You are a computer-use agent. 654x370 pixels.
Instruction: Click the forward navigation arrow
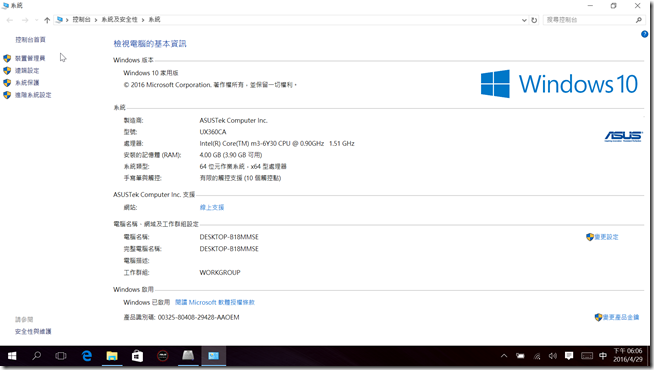coord(25,20)
